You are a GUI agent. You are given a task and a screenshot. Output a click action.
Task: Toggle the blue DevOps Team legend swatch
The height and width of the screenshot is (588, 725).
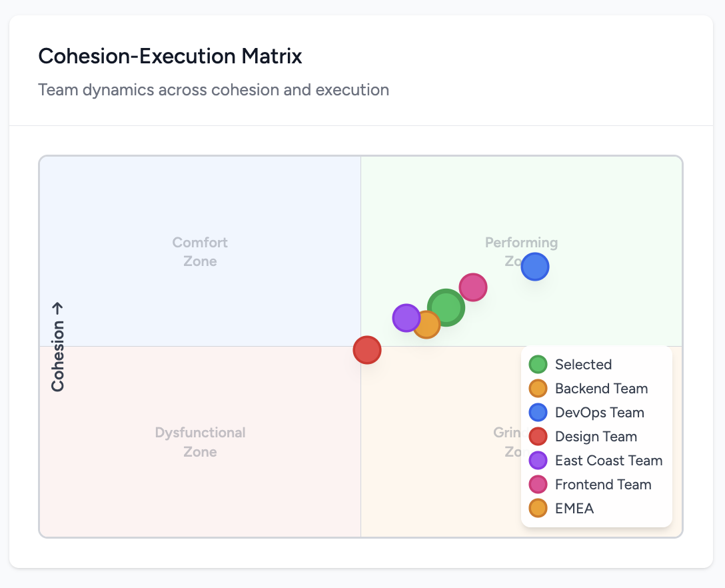click(x=538, y=413)
